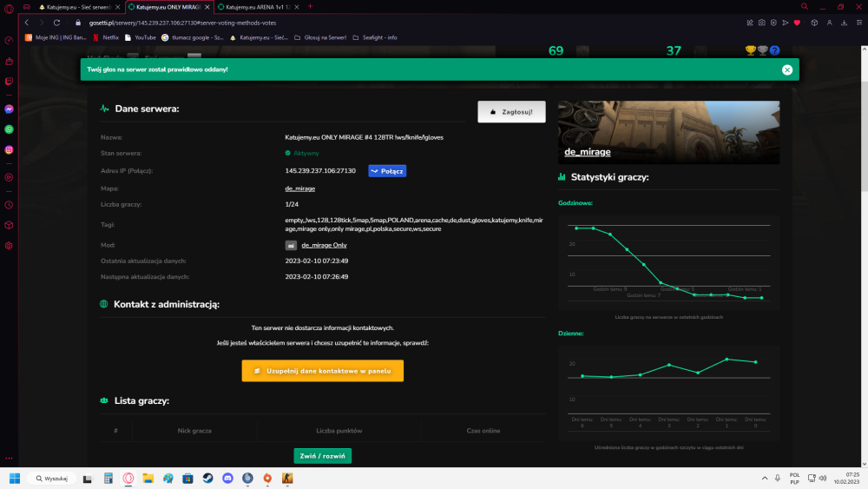This screenshot has width=868, height=489.
Task: Open Extensions cube icon in sidebar
Action: point(9,226)
